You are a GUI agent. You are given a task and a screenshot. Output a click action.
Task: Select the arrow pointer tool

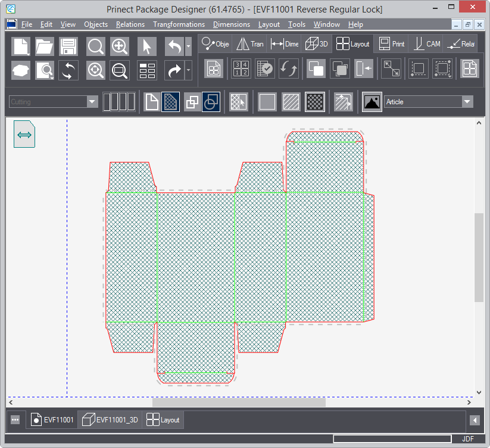[x=147, y=46]
